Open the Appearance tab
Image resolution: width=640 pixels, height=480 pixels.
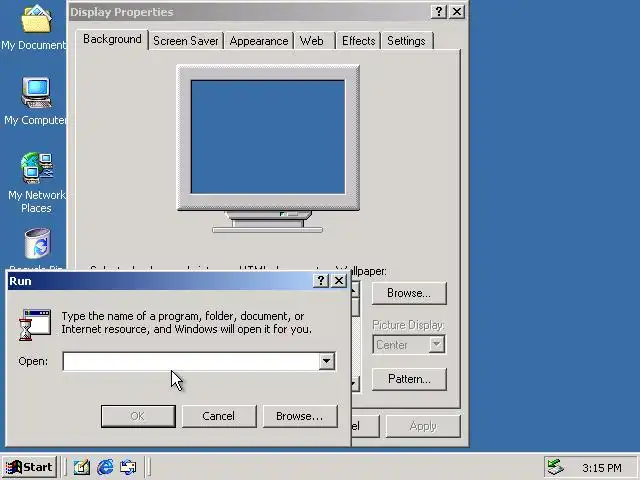tap(259, 41)
